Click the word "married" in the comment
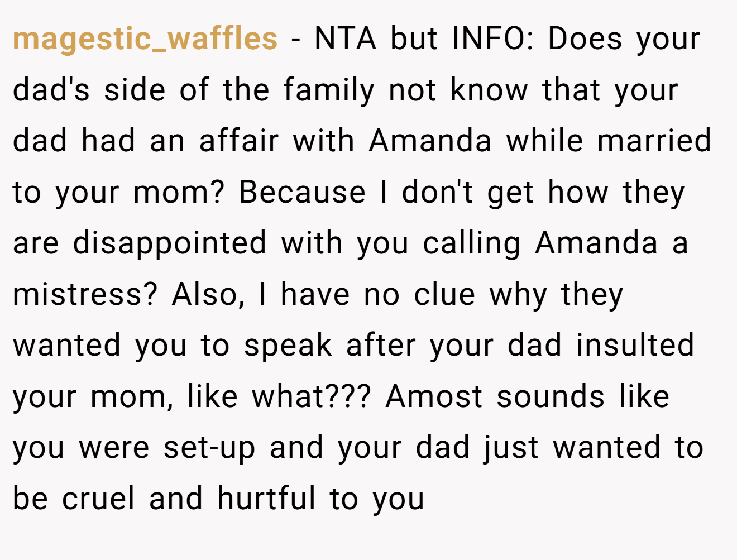The height and width of the screenshot is (560, 737). [654, 141]
